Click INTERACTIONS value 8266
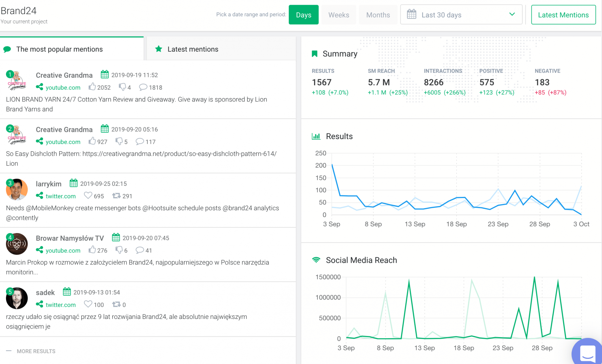The image size is (602, 364). tap(433, 82)
